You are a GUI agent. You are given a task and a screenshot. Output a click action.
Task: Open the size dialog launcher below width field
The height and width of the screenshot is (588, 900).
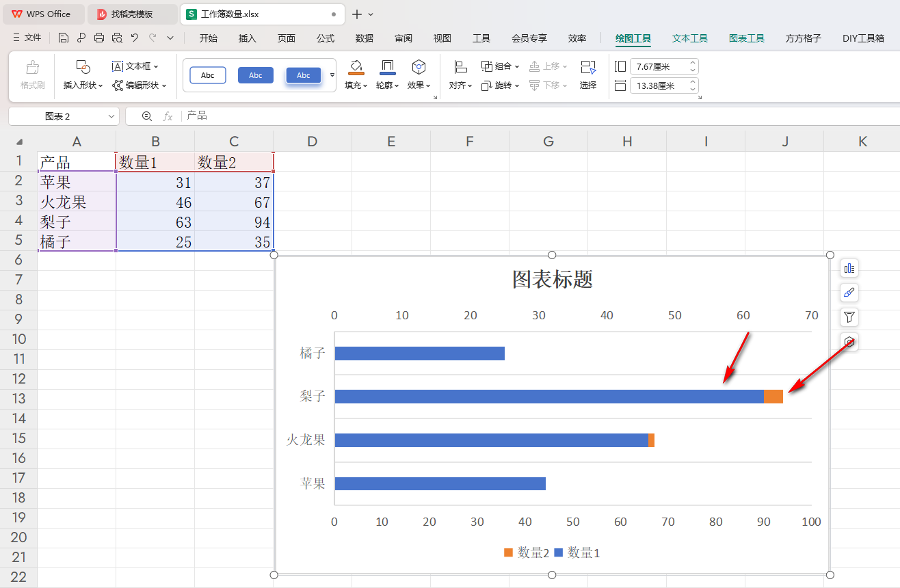point(700,98)
